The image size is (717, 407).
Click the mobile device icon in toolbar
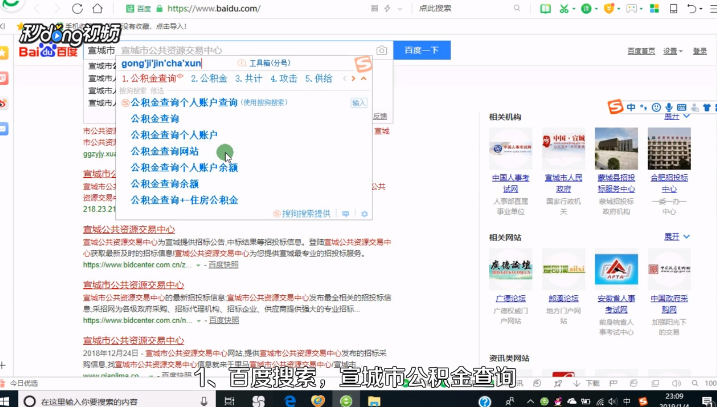point(673,8)
